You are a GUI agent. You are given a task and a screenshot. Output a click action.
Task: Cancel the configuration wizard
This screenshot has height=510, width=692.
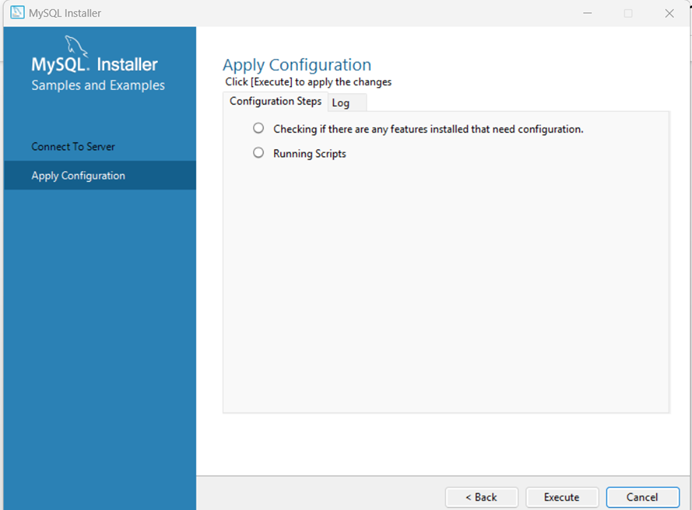pyautogui.click(x=643, y=497)
